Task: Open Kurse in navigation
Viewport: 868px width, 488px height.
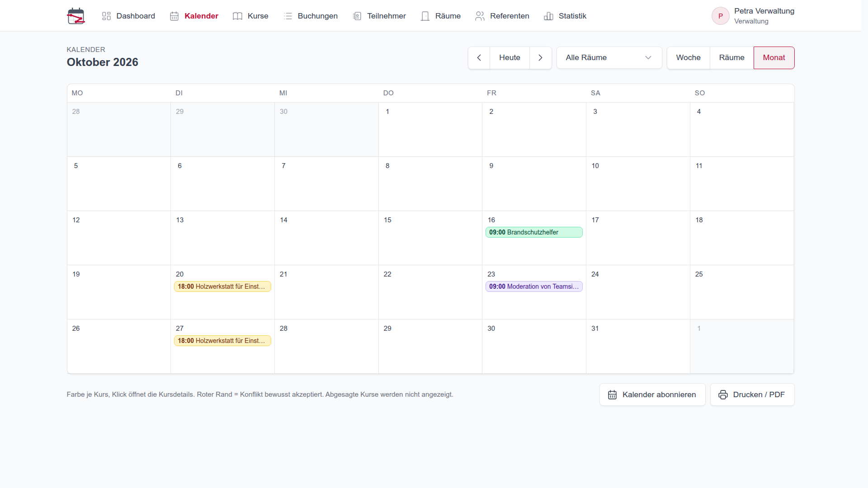Action: (x=250, y=16)
